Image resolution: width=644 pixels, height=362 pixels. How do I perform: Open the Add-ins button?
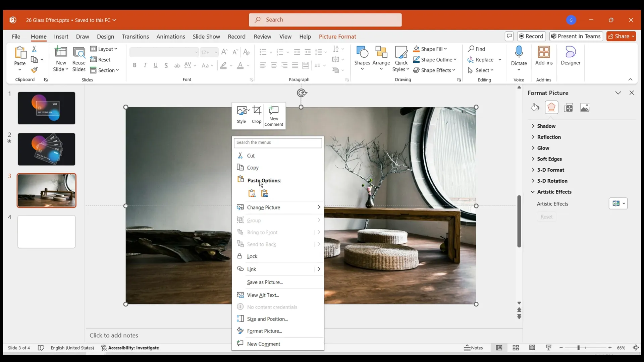pyautogui.click(x=544, y=56)
